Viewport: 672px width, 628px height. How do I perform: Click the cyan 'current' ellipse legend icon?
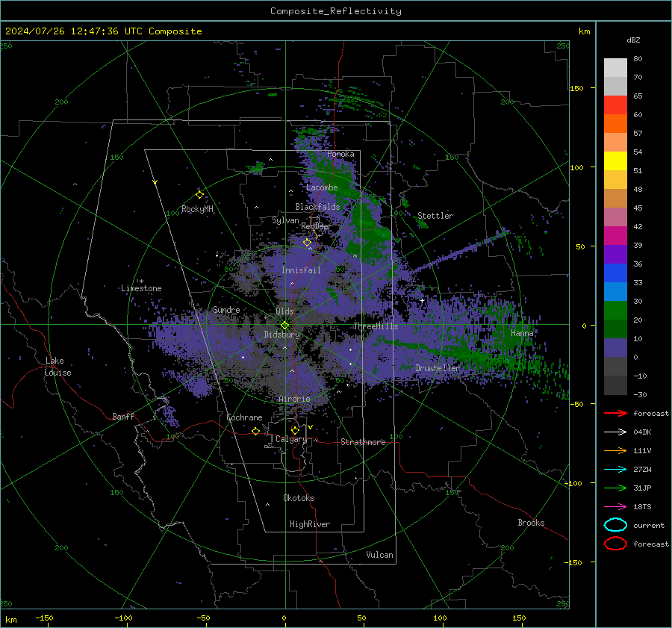(615, 525)
